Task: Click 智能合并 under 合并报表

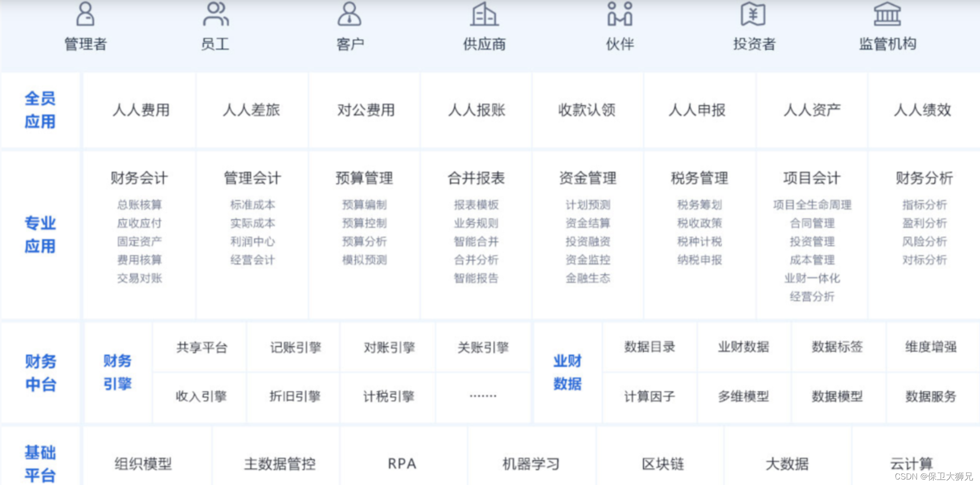Action: click(x=476, y=241)
